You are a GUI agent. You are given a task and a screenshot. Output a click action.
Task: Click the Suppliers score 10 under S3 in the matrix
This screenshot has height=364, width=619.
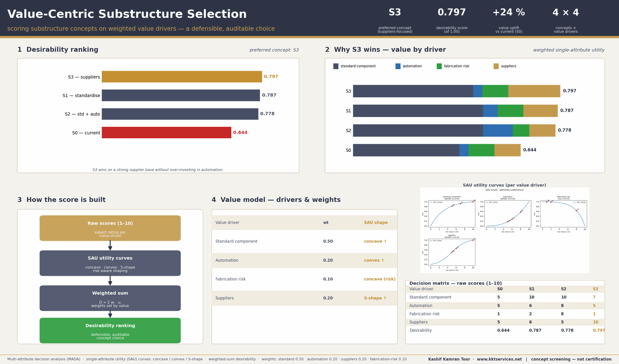click(595, 322)
